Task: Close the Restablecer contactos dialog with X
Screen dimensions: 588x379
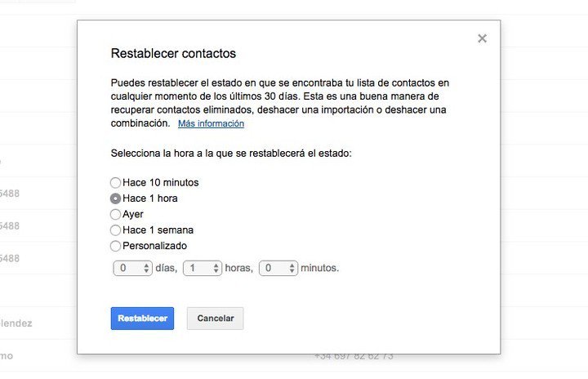Action: pyautogui.click(x=482, y=38)
